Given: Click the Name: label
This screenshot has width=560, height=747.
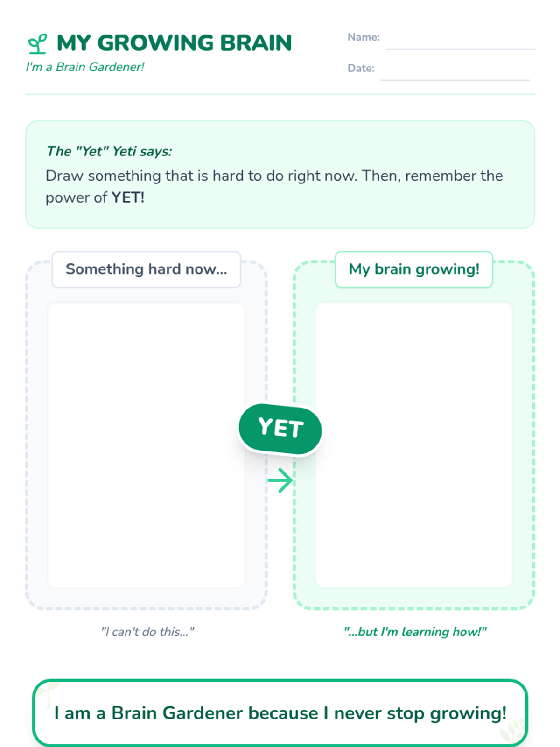Looking at the screenshot, I should tap(364, 37).
